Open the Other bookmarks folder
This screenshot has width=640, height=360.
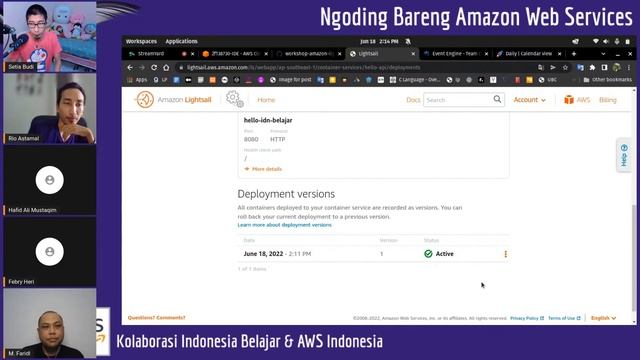[x=607, y=80]
